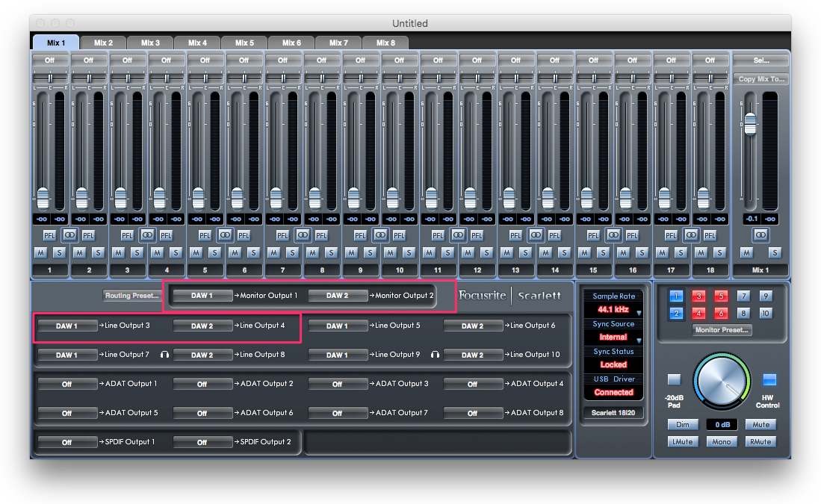Click the 0 dB monitor level display

tap(722, 424)
